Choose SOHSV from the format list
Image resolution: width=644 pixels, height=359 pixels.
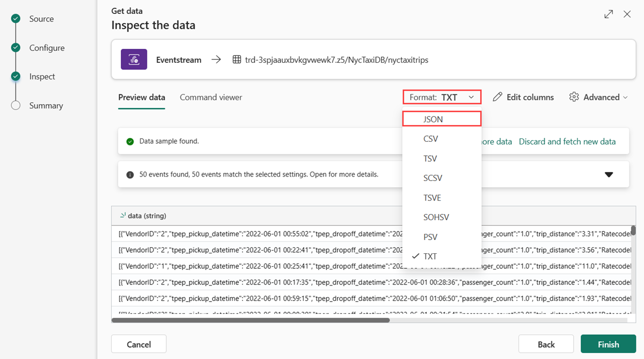click(x=442, y=217)
